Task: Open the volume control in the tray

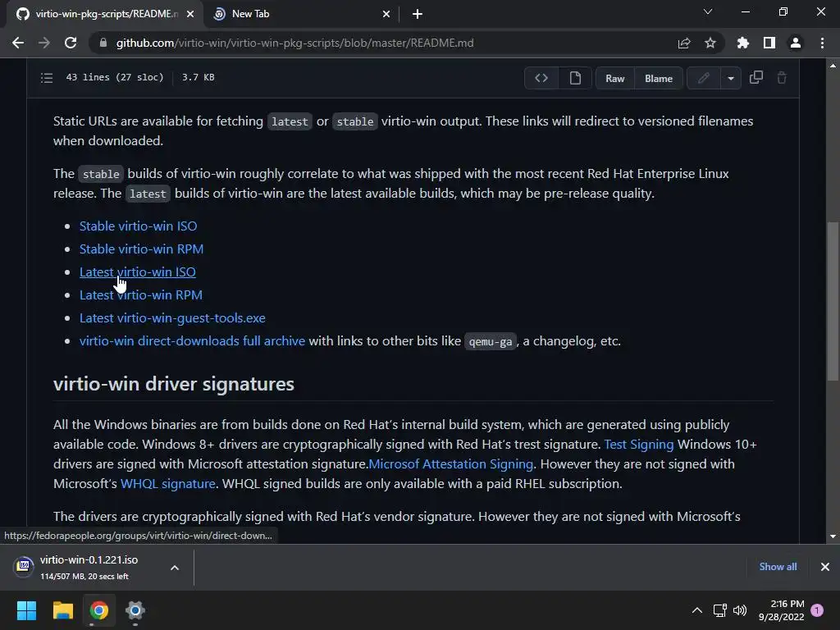Action: tap(740, 610)
